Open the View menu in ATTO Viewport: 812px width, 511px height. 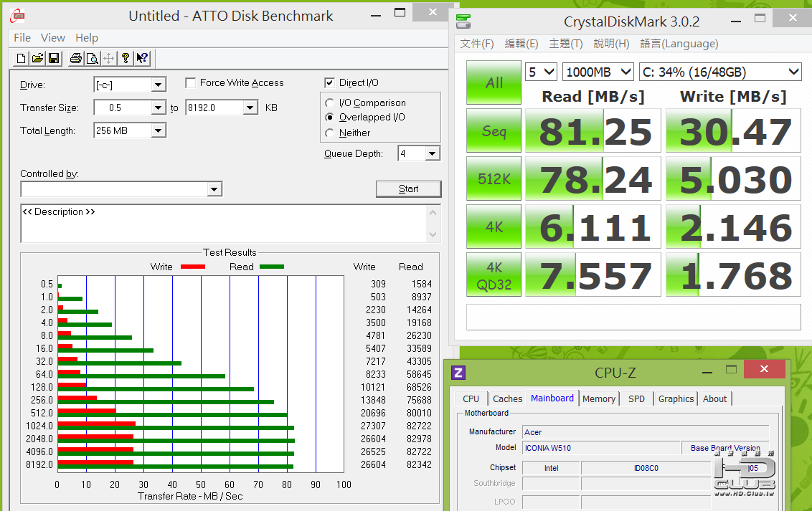[52, 38]
